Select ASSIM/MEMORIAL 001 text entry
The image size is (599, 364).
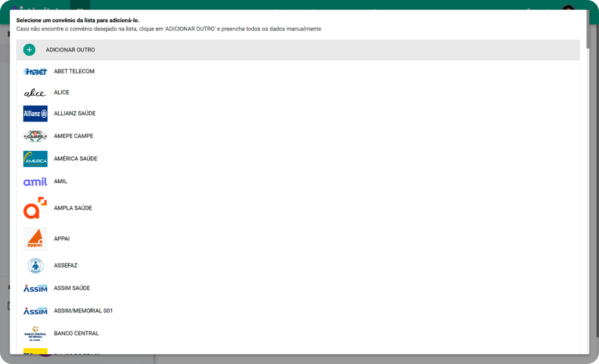pos(83,311)
